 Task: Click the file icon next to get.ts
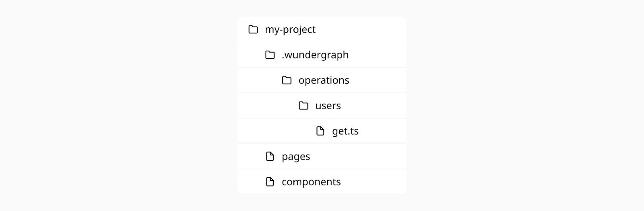[320, 131]
